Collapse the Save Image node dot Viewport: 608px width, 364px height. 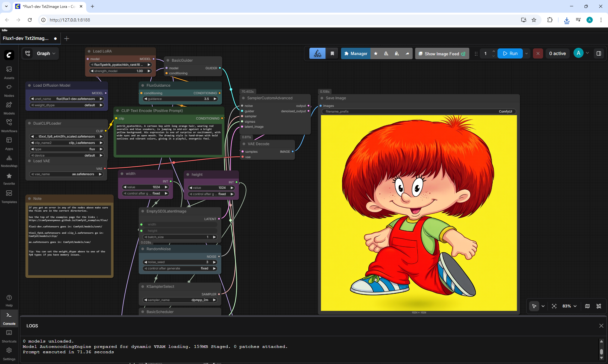[322, 98]
